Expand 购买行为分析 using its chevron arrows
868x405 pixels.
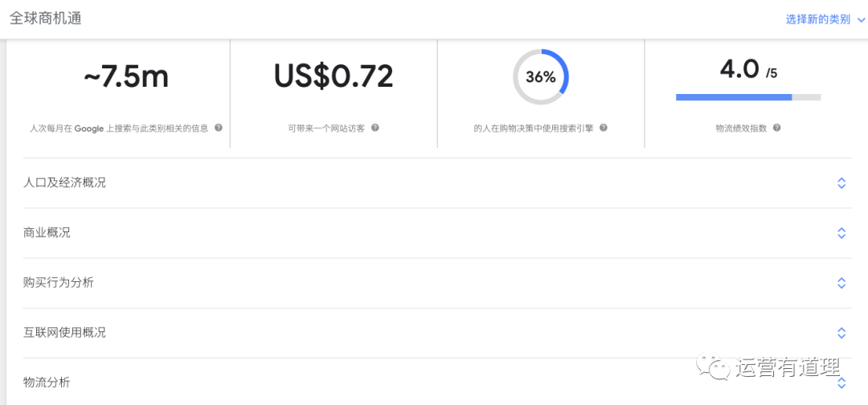(x=841, y=283)
